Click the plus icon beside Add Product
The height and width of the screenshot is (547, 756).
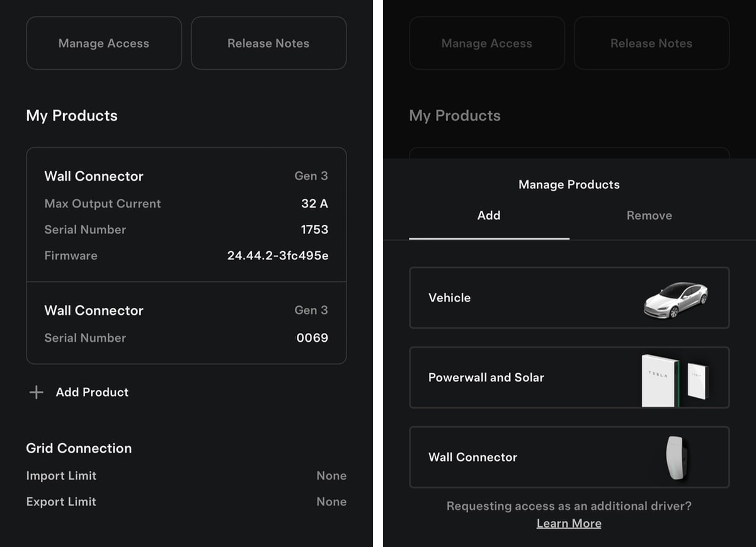37,392
